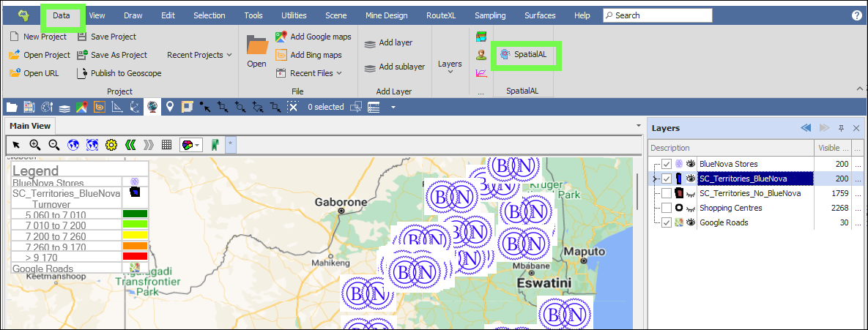Select the zoom in magnifier tool
The height and width of the screenshot is (330, 868).
pyautogui.click(x=34, y=145)
